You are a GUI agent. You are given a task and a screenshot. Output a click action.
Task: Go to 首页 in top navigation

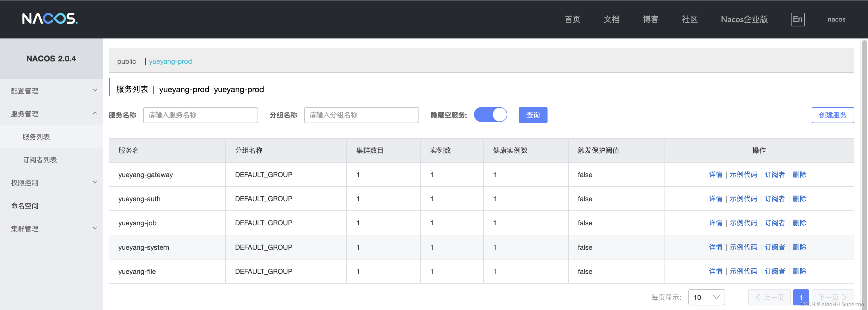point(573,19)
